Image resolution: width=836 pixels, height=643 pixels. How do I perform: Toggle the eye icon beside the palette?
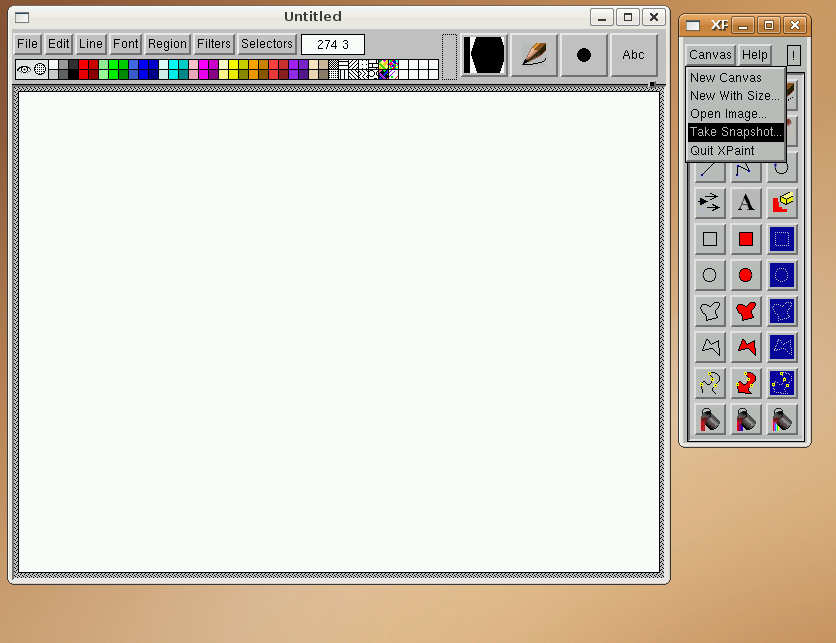tap(24, 69)
